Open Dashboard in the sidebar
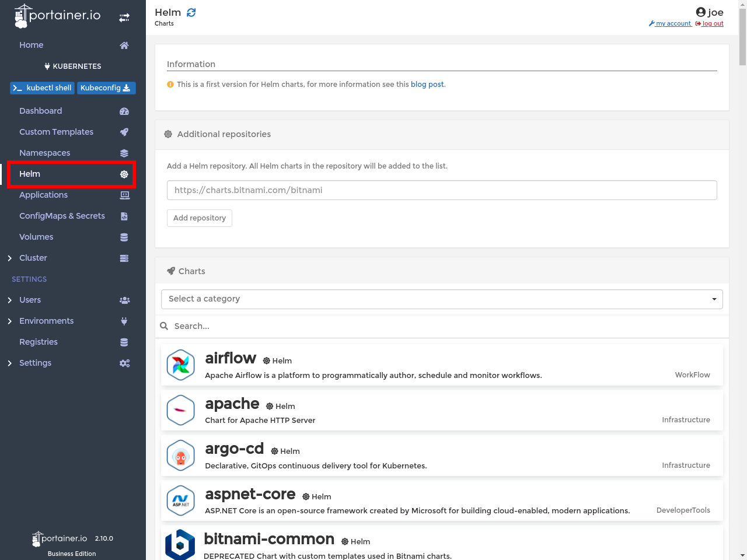747x560 pixels. point(41,111)
